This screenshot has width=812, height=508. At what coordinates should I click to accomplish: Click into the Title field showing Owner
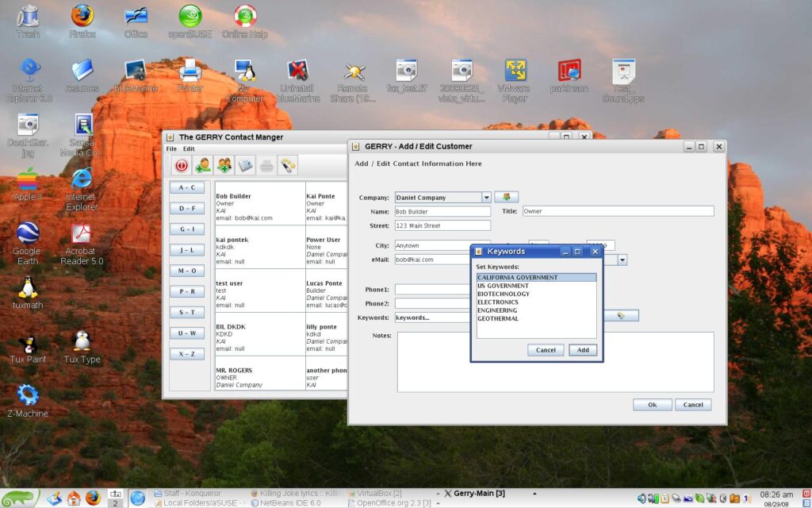(617, 211)
